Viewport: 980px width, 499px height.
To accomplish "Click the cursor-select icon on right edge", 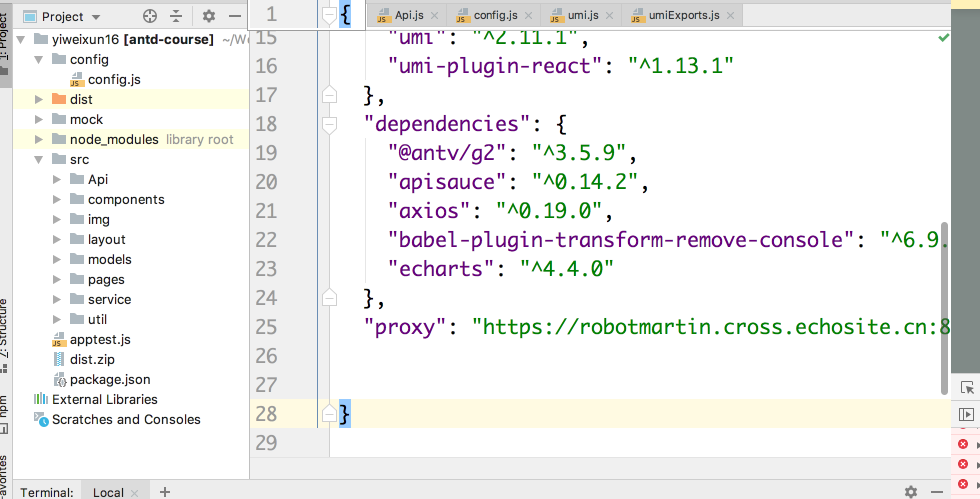I will 967,387.
